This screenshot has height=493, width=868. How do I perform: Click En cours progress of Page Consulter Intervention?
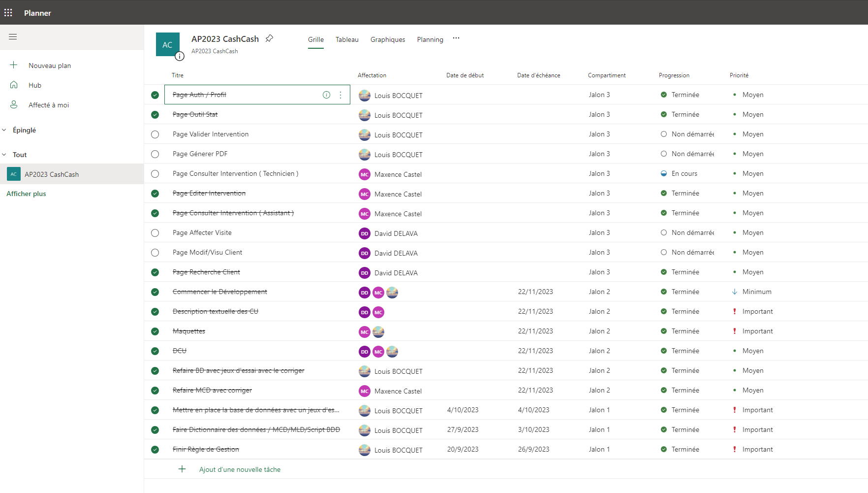[x=684, y=174]
